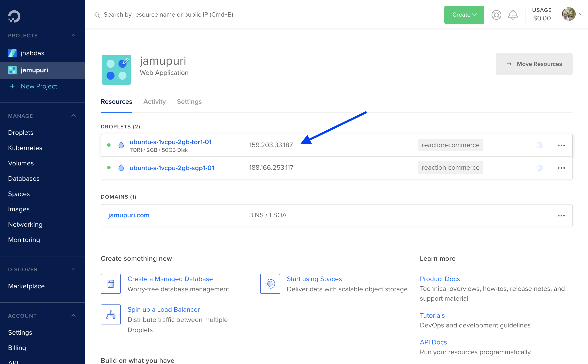
Task: Open Kubernetes in the sidebar
Action: click(x=25, y=148)
